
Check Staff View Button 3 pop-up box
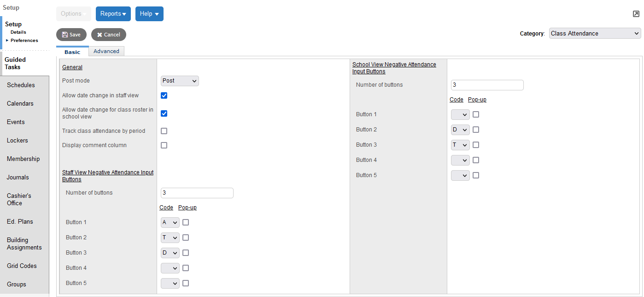tap(186, 253)
